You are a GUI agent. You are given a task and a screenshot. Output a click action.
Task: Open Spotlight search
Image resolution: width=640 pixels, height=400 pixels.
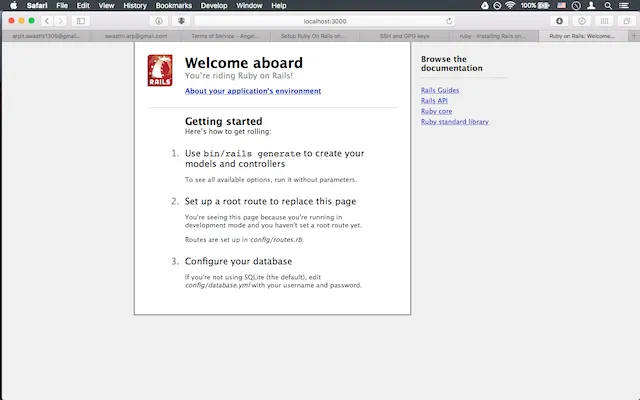[608, 5]
